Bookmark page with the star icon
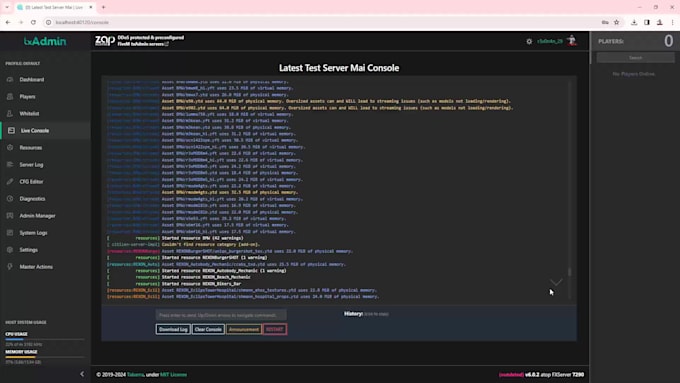The height and width of the screenshot is (383, 680). click(x=616, y=22)
